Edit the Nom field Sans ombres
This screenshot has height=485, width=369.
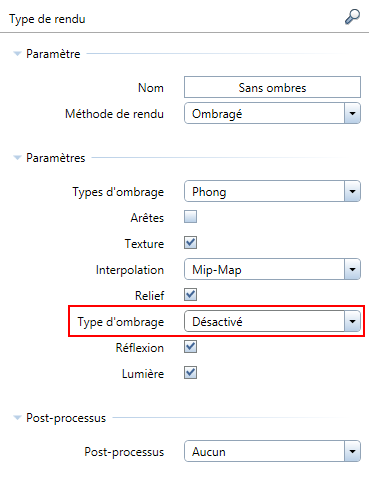(272, 87)
